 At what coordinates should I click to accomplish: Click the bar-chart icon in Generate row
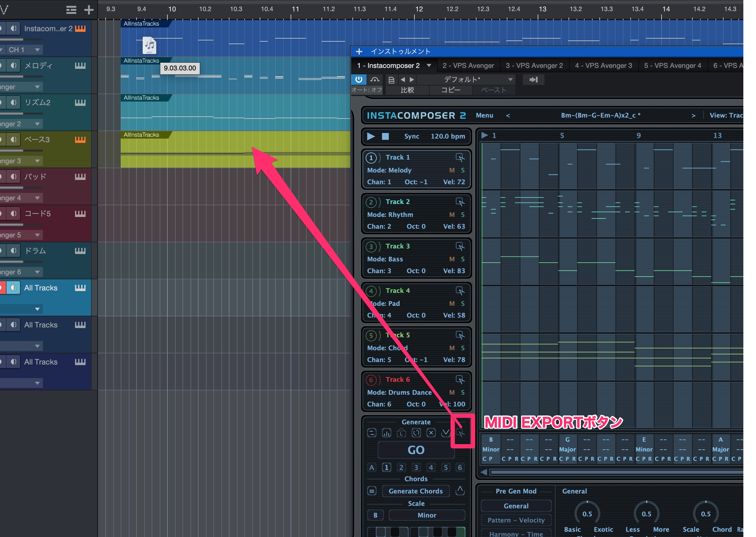386,433
